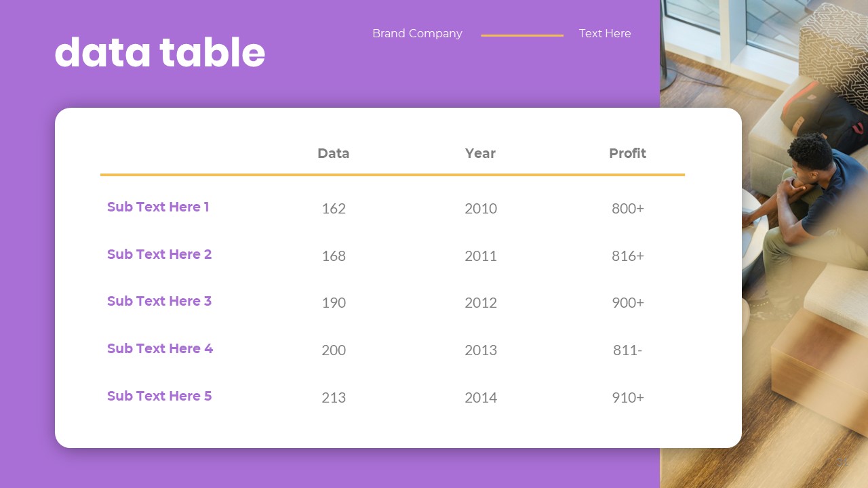Click the 'Text Here' header label
Screen dimensions: 868x488
[605, 34]
